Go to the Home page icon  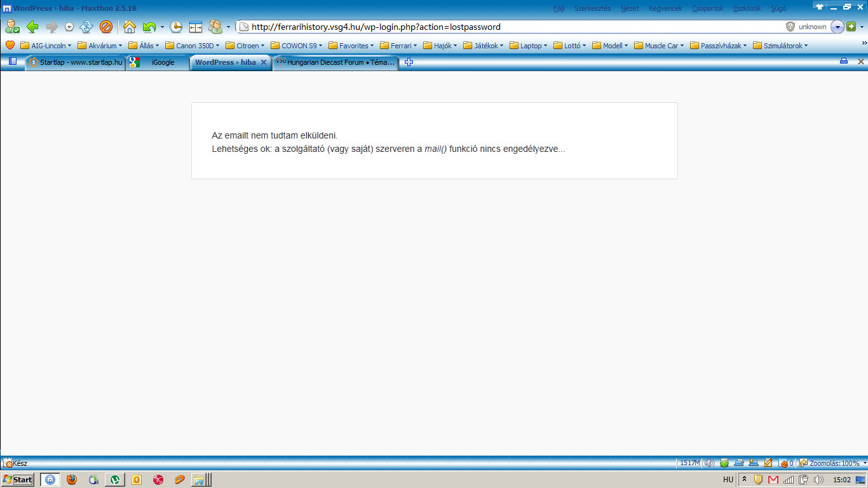click(130, 27)
